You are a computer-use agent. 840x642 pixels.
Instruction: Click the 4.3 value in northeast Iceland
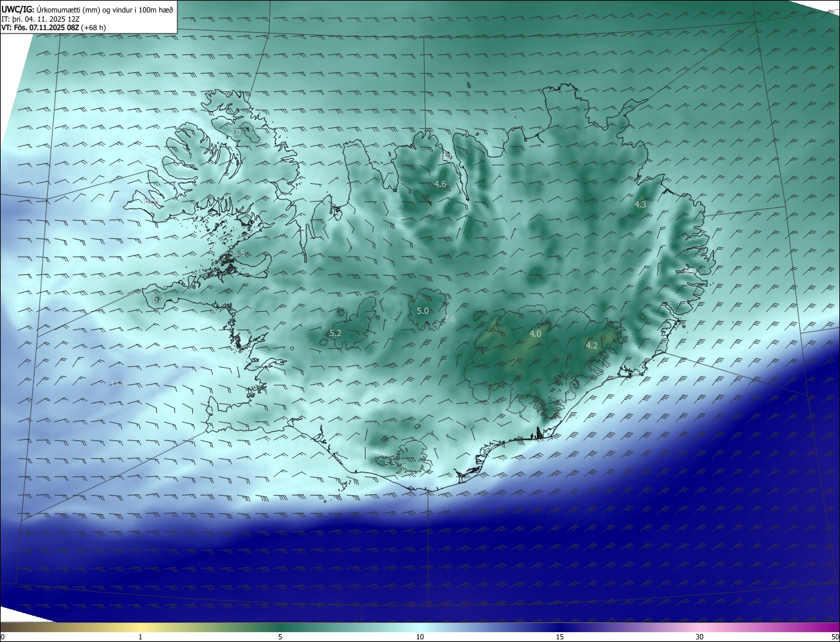[x=640, y=205]
